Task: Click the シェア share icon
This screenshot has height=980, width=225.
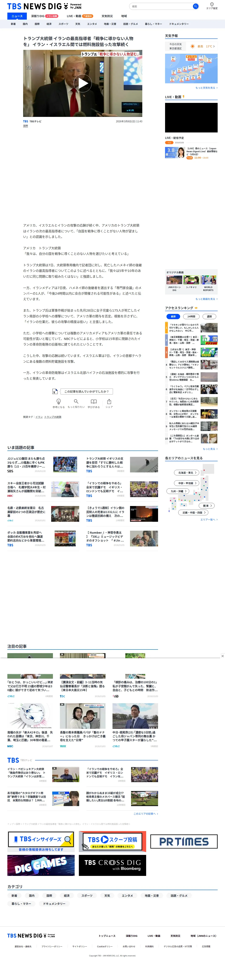Action: [x=109, y=401]
